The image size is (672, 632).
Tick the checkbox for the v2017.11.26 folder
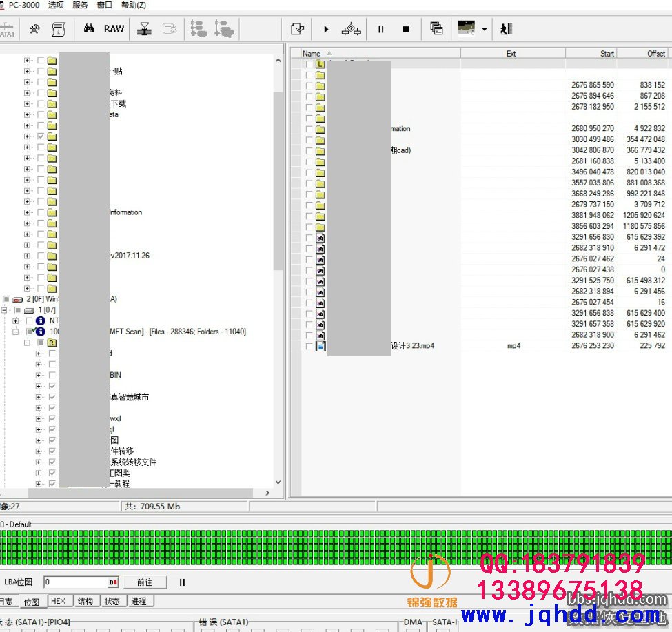40,256
